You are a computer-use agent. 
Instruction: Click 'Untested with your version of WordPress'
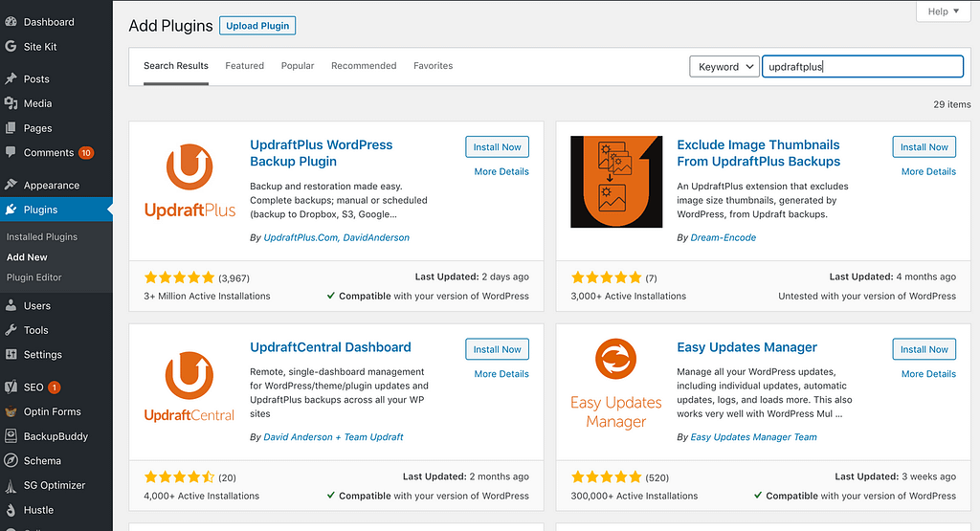867,296
